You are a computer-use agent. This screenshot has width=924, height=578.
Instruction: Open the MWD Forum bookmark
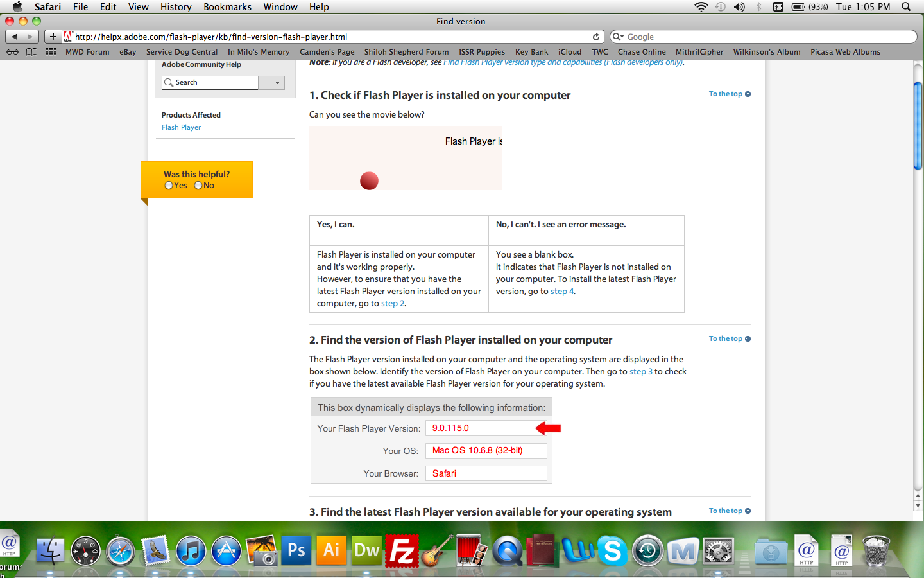[x=87, y=52]
